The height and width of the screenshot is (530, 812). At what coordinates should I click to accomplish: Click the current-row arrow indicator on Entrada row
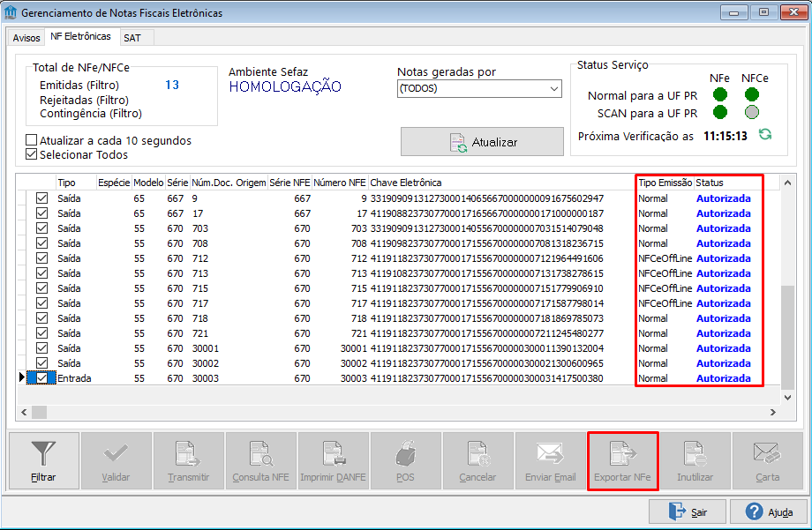click(22, 377)
